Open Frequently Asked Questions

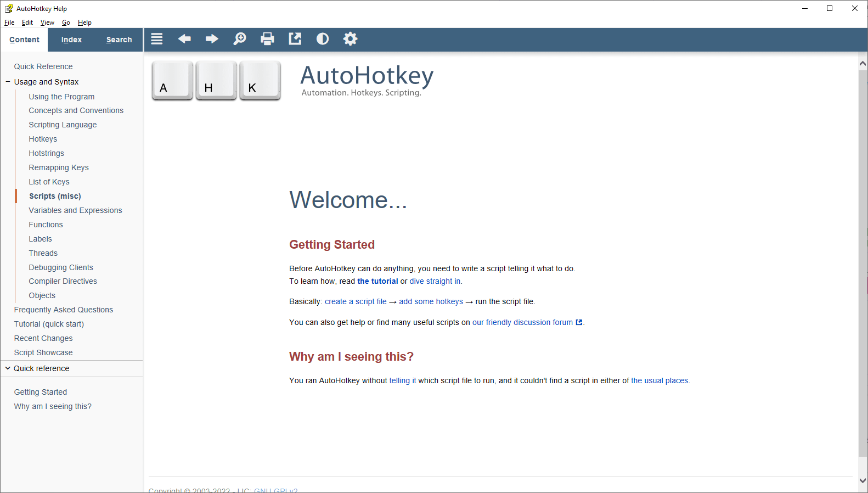click(x=64, y=310)
